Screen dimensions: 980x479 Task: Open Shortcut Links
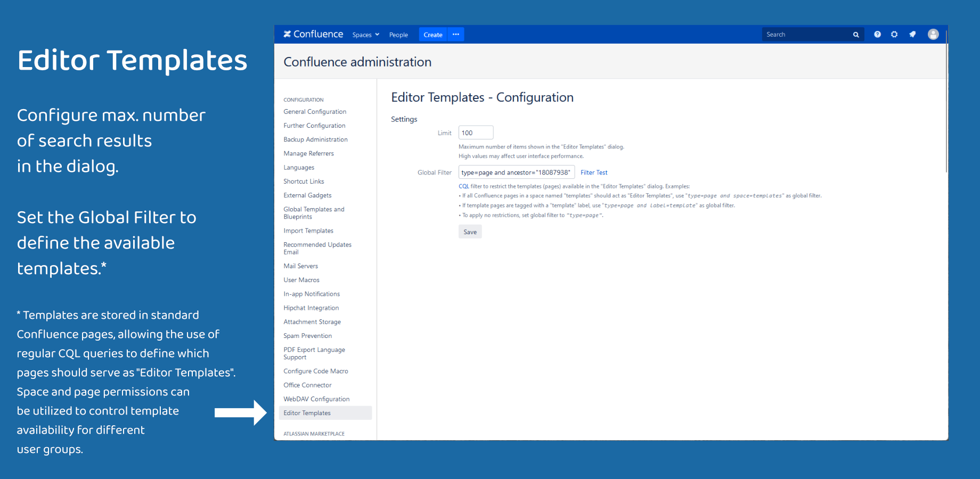[304, 181]
